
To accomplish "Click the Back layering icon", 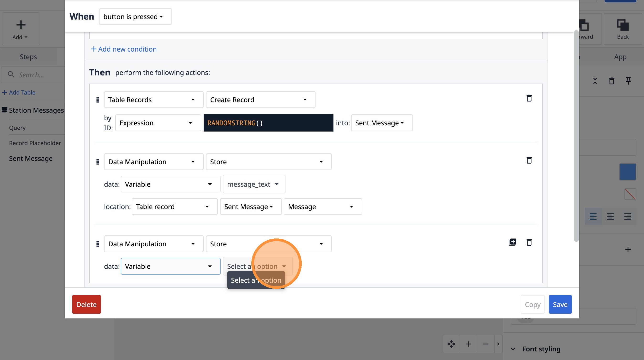I will tap(623, 29).
